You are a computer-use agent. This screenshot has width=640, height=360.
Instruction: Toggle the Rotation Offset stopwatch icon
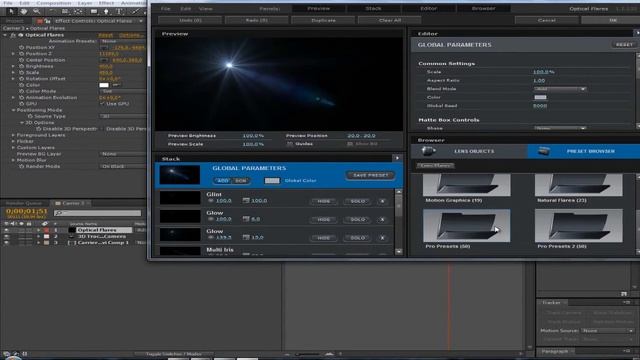[22, 79]
